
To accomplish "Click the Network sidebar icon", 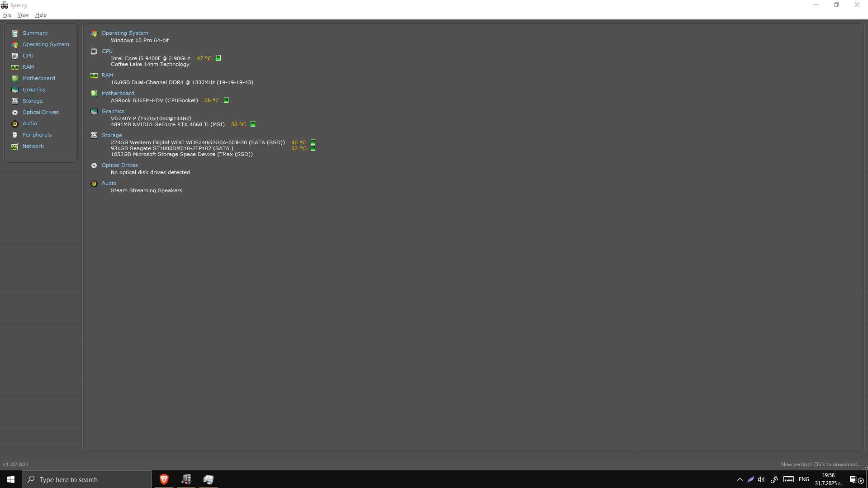I will (x=15, y=146).
